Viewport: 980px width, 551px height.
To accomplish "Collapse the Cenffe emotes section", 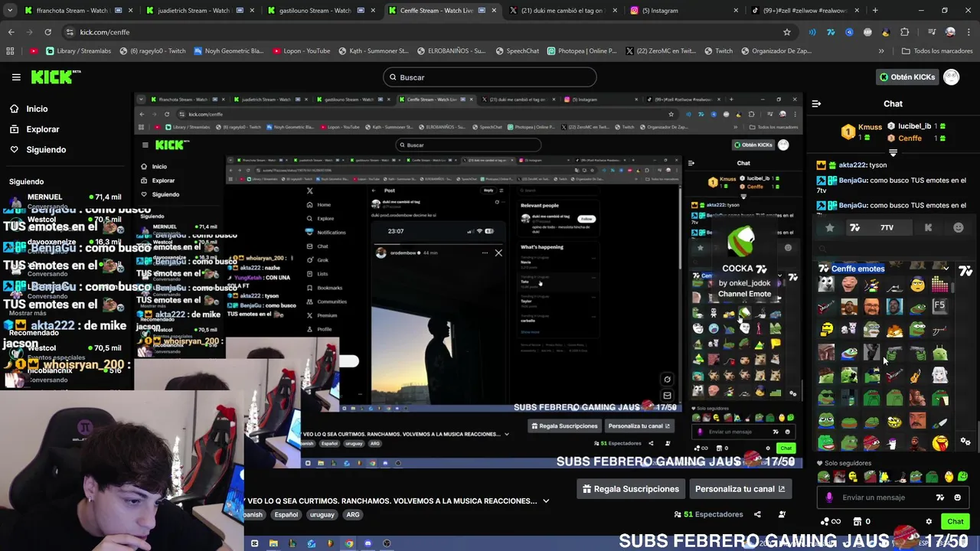I will pos(946,269).
